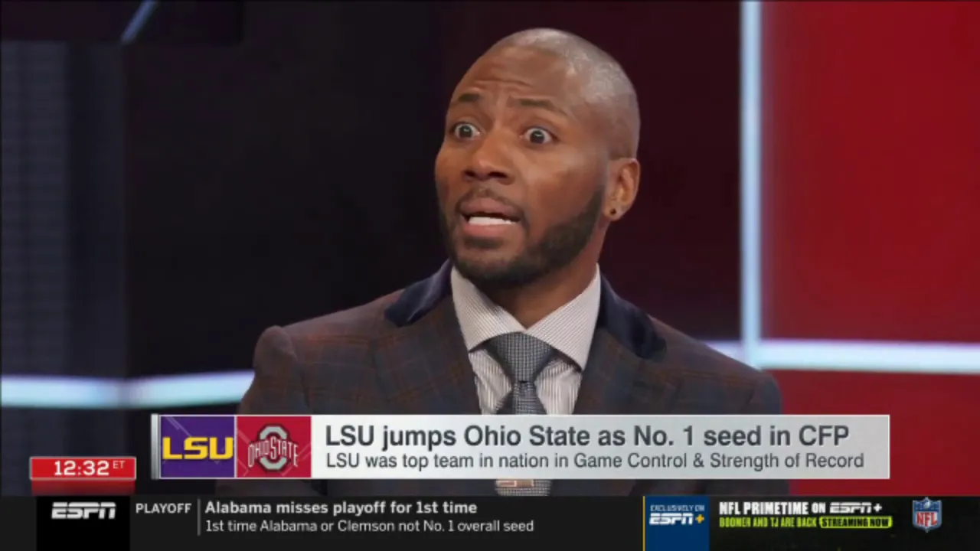Select the PLAYOFF ticker label
Viewport: 980px width, 551px height.
(x=163, y=508)
